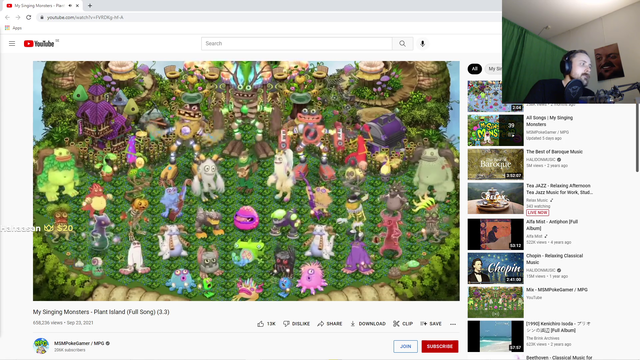The width and height of the screenshot is (640, 360).
Task: Download the video
Action: pyautogui.click(x=368, y=324)
